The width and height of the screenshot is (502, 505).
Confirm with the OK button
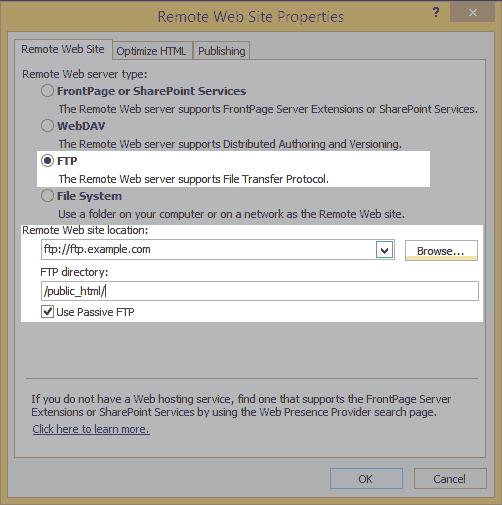366,479
